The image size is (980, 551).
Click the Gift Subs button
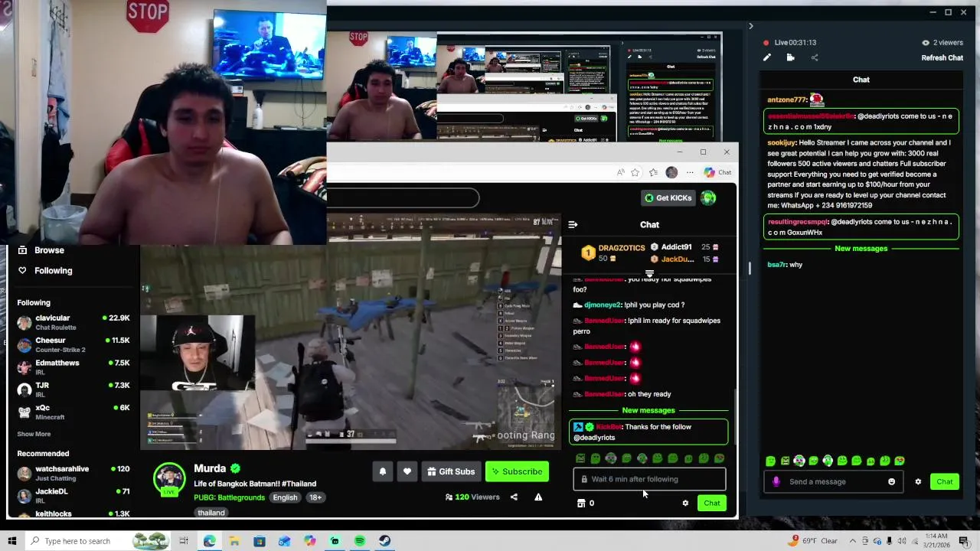coord(451,471)
